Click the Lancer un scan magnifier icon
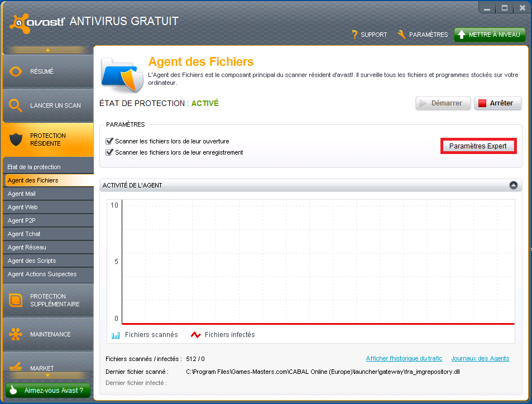Image resolution: width=532 pixels, height=404 pixels. [x=15, y=105]
